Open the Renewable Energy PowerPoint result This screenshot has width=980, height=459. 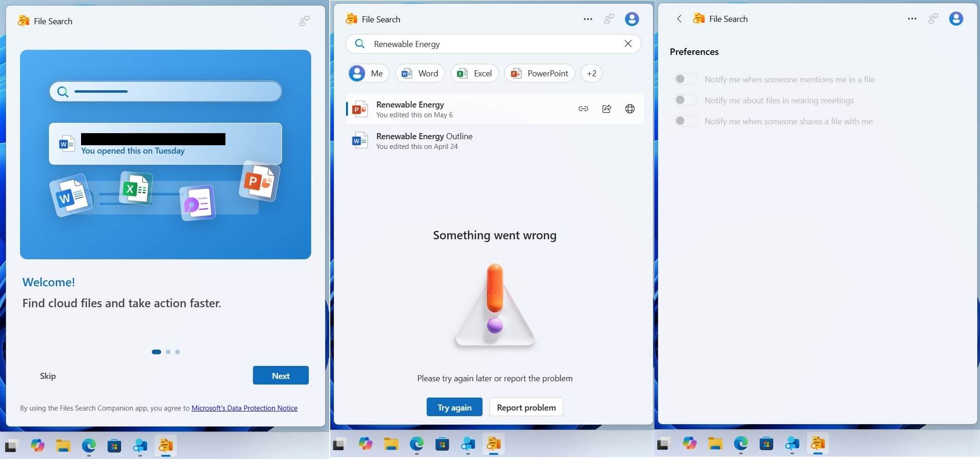495,109
